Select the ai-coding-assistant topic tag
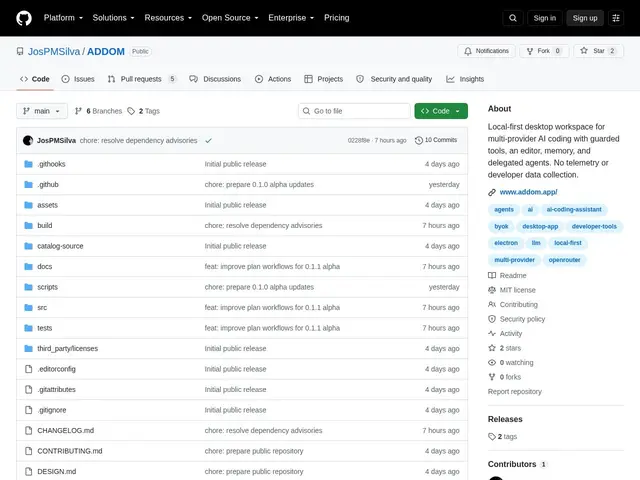This screenshot has width=640, height=480. [x=574, y=209]
